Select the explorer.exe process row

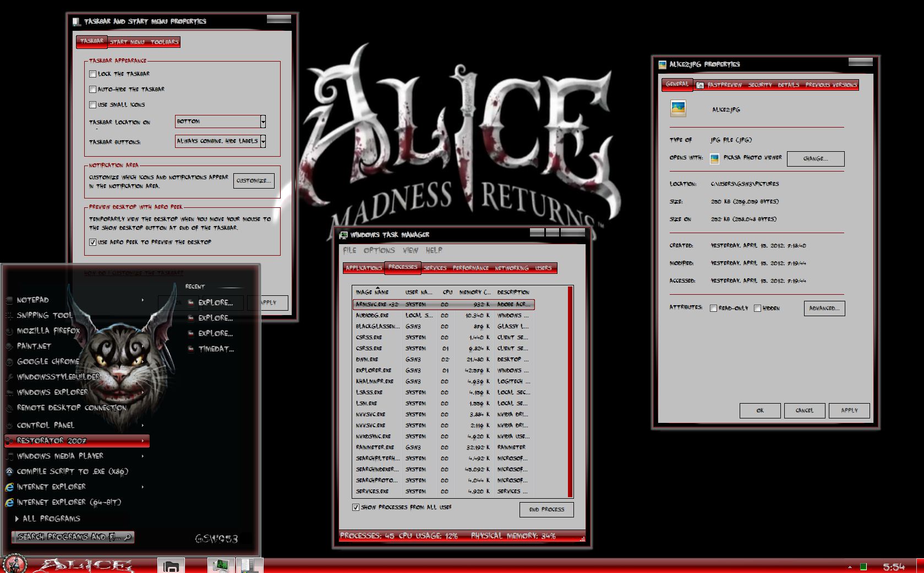pos(443,371)
